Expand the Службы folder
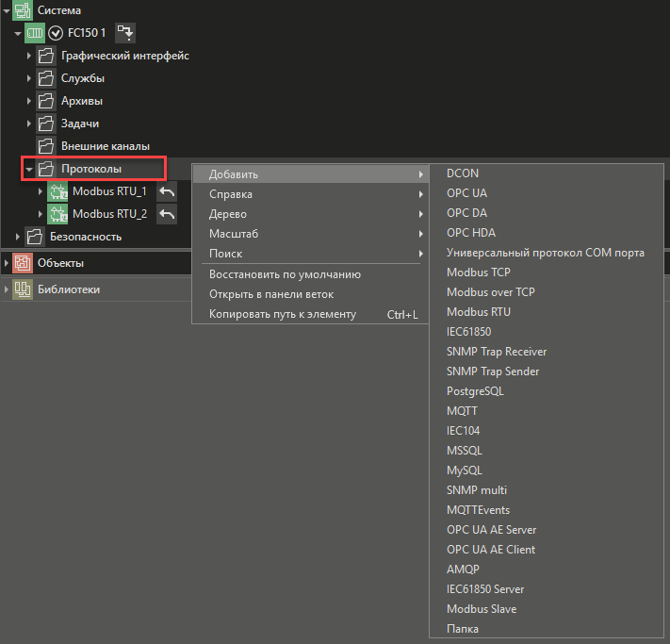 coord(28,78)
